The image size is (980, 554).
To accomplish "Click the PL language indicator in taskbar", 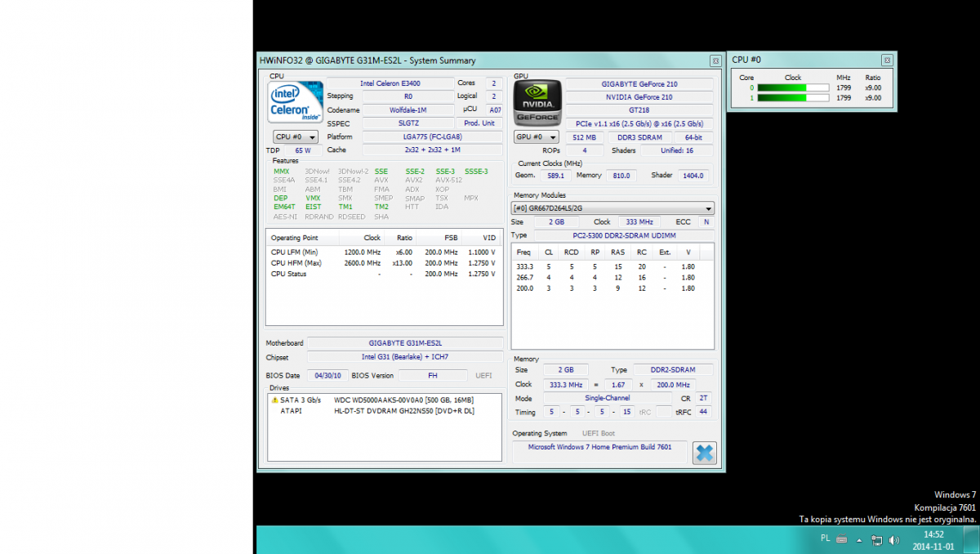I will coord(825,539).
